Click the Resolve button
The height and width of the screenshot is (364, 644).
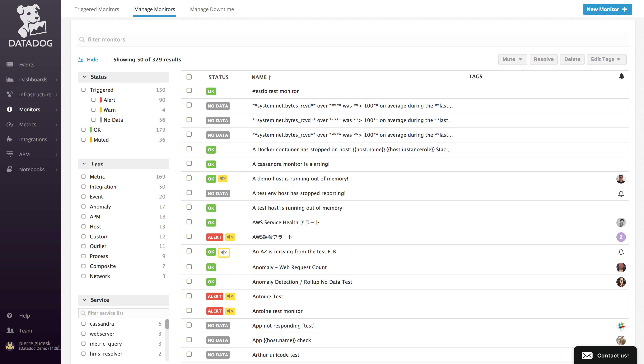544,59
